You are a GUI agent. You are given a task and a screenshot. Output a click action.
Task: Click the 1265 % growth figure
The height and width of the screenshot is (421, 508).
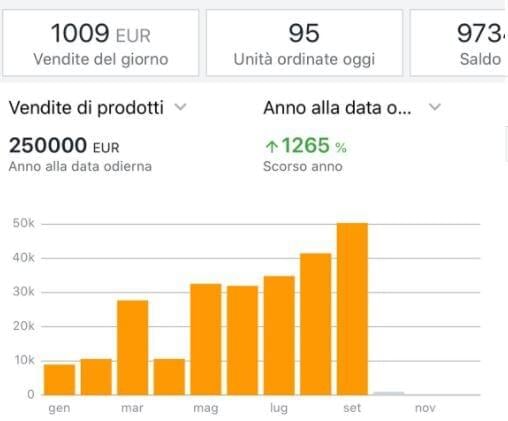click(314, 145)
